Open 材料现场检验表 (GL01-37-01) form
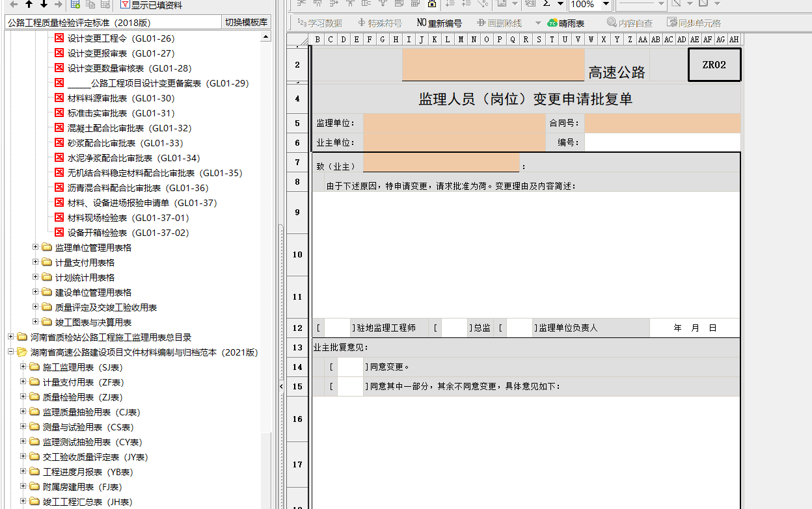This screenshot has height=509, width=812. click(x=128, y=218)
